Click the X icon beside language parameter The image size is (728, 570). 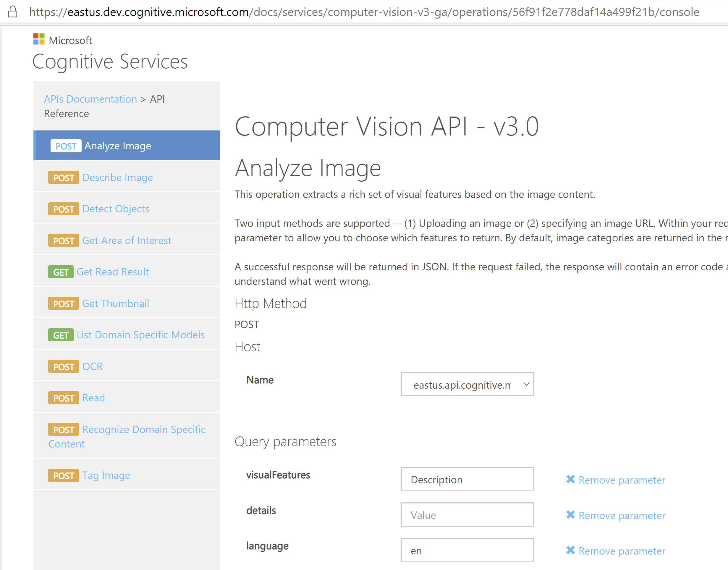(570, 550)
